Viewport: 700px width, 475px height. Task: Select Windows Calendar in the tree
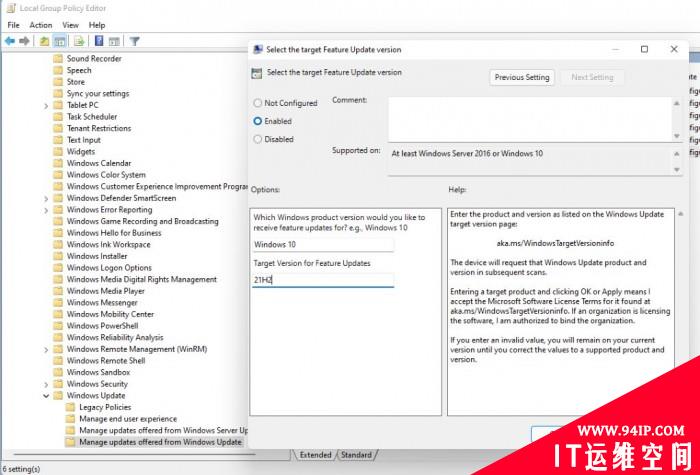99,163
